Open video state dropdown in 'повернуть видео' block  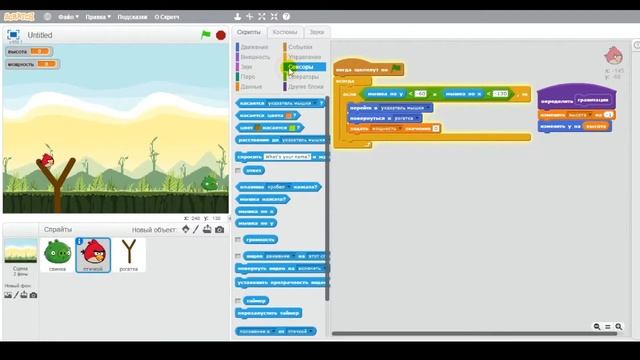[x=325, y=269]
